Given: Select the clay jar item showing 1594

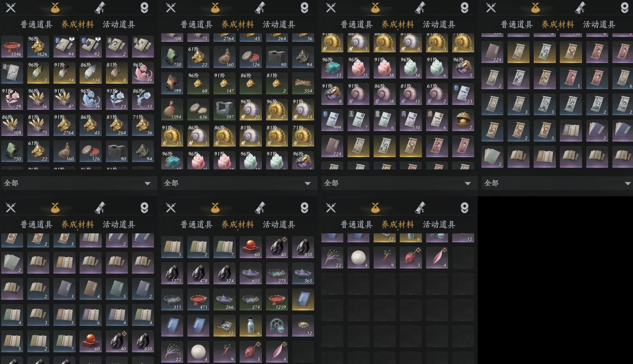Looking at the screenshot, I should [172, 109].
